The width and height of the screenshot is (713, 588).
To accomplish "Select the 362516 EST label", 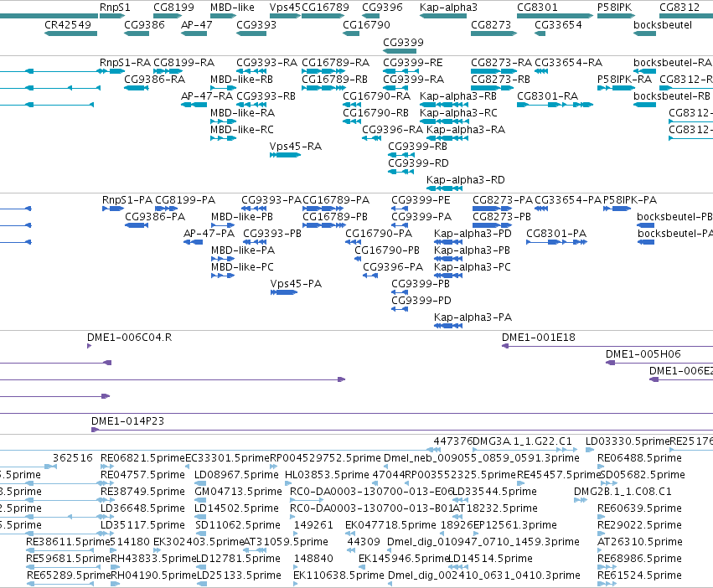I will [x=73, y=458].
